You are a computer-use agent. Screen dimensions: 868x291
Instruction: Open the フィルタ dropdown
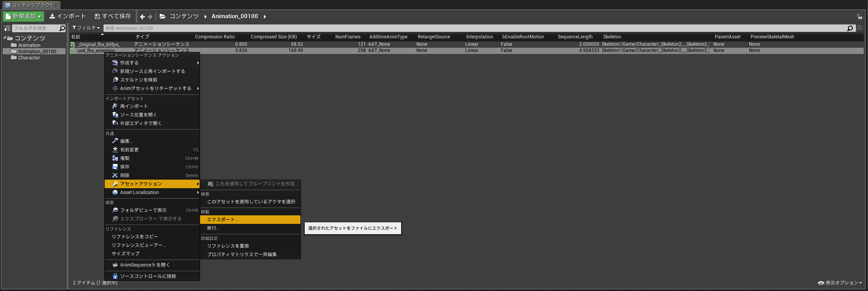(86, 28)
